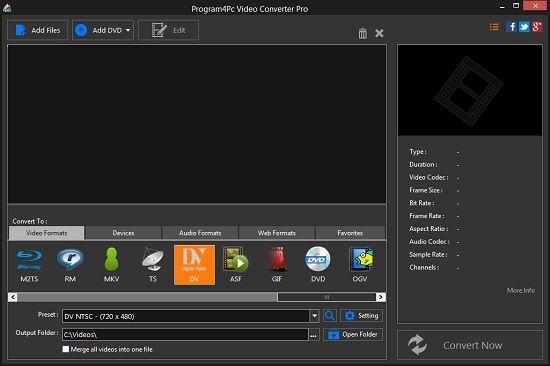This screenshot has height=366, width=550.
Task: Choose the DV Digital Video format
Action: [x=194, y=265]
